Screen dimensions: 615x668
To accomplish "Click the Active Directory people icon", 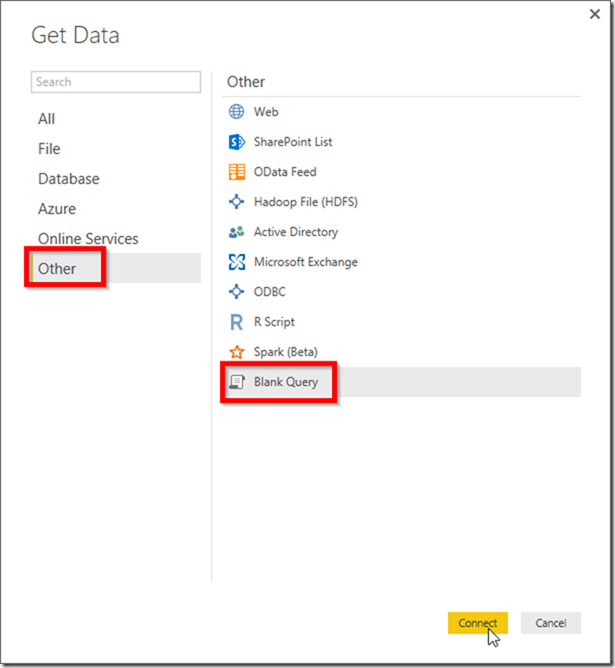I will (x=236, y=232).
